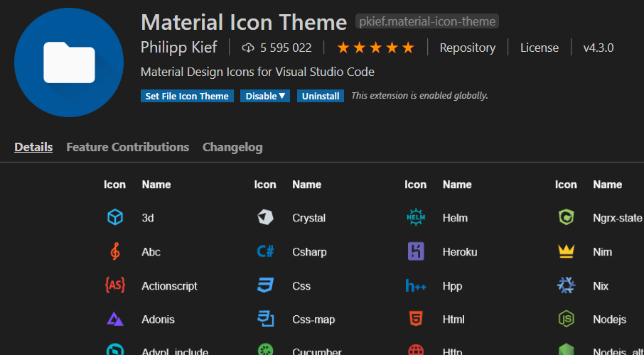
Task: Click the Actionscript name text
Action: [x=169, y=285]
